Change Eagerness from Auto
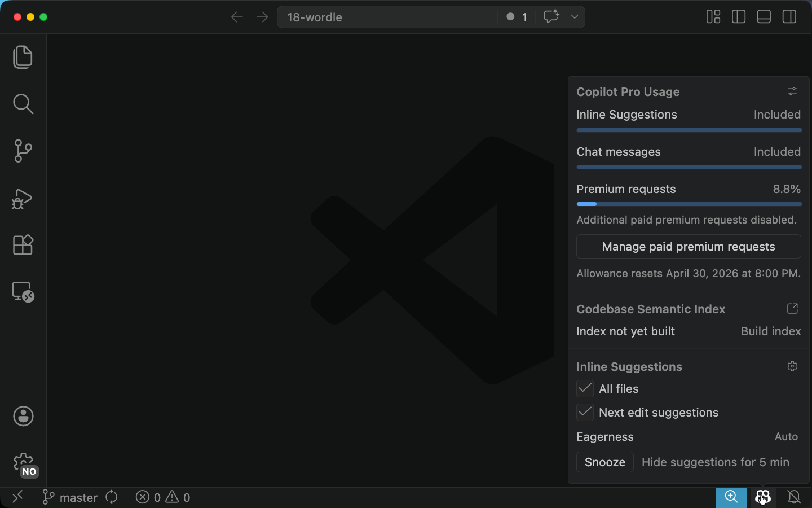The image size is (812, 508). [x=786, y=437]
